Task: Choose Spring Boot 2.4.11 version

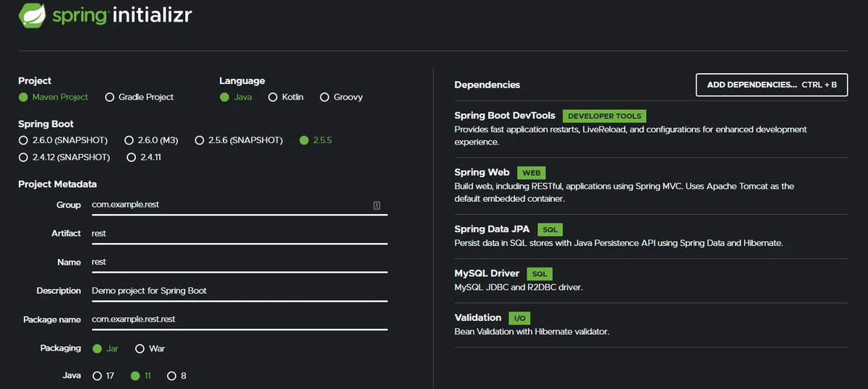Action: pos(132,157)
